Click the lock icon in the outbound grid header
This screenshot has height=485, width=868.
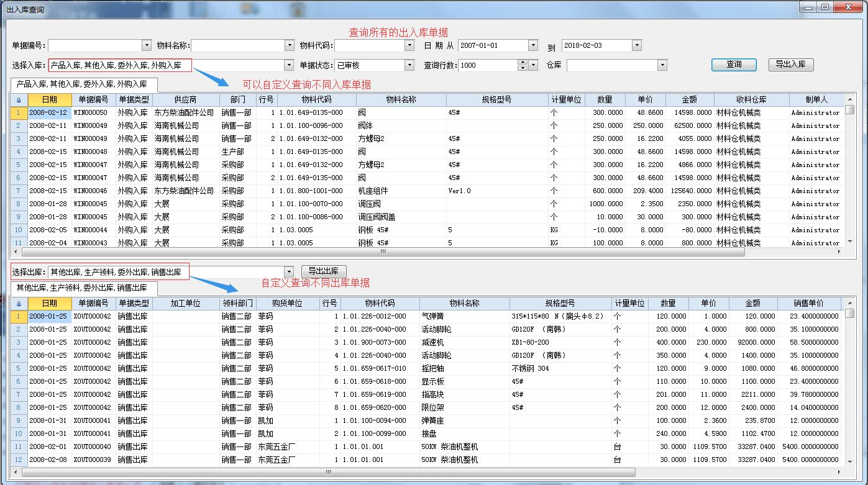18,304
